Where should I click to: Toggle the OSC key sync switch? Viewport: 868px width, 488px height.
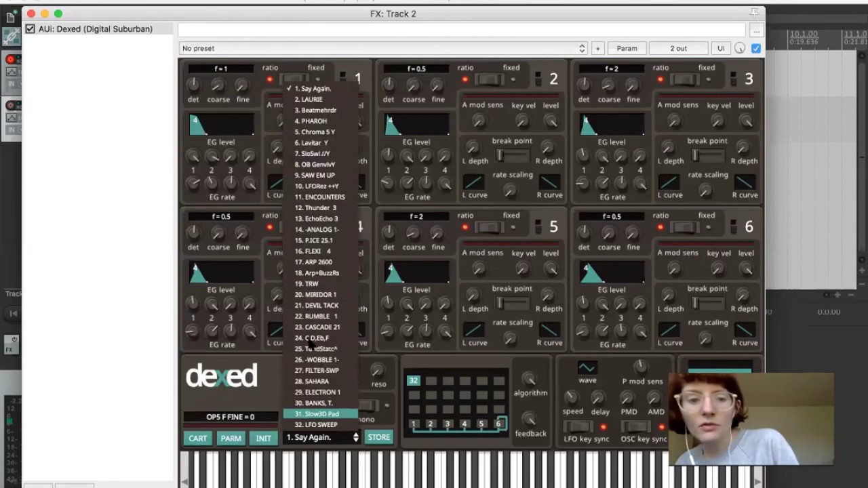pos(636,426)
